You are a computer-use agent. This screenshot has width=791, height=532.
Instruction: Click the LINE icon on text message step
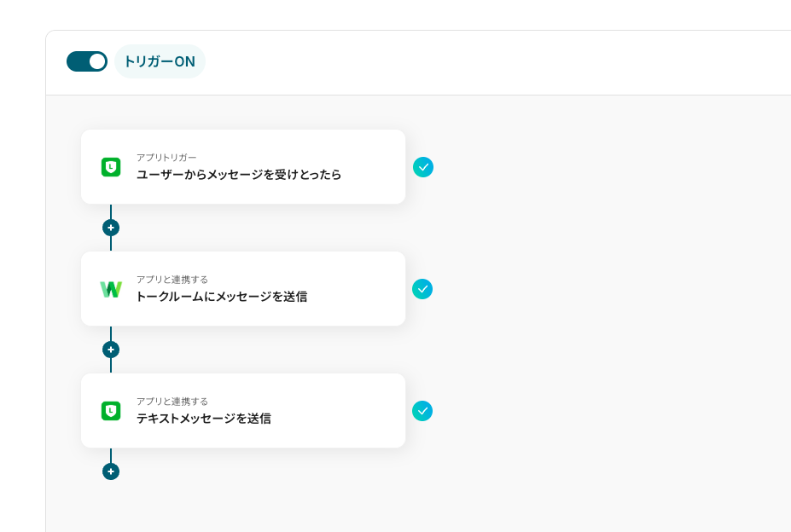point(111,411)
